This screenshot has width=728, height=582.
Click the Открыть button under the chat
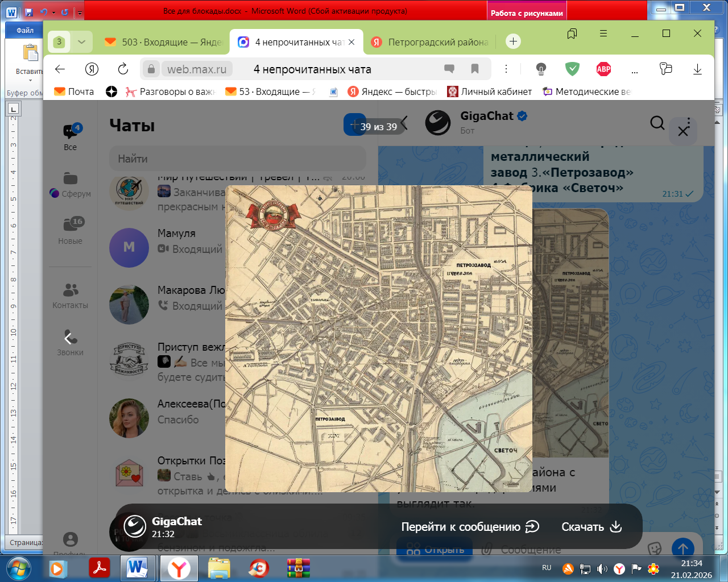[x=435, y=550]
